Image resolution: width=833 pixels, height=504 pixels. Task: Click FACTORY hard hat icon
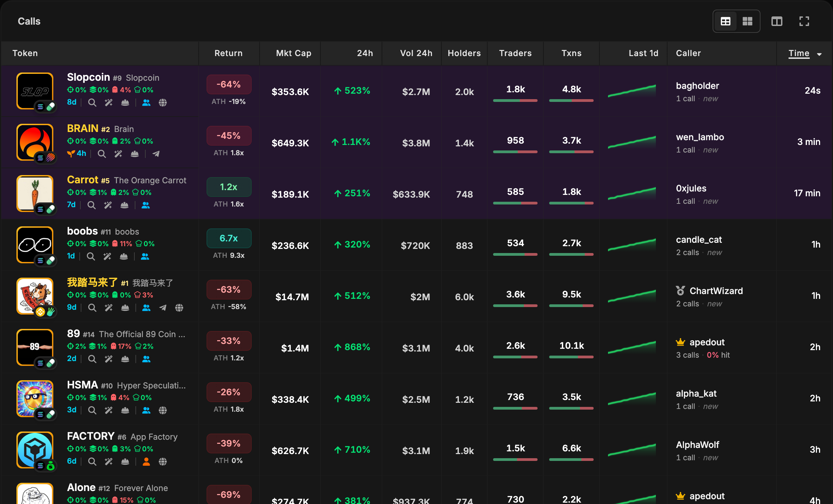pyautogui.click(x=125, y=462)
